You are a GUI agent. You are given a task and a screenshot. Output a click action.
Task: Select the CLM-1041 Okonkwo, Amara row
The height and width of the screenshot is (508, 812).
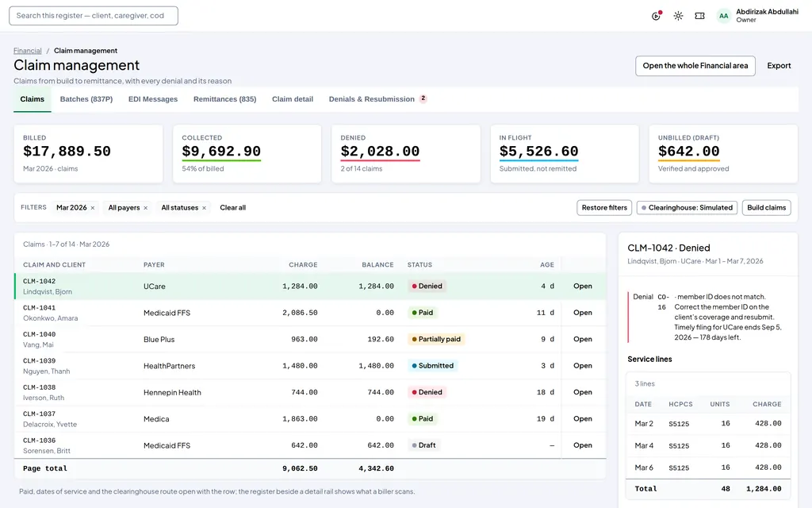310,313
